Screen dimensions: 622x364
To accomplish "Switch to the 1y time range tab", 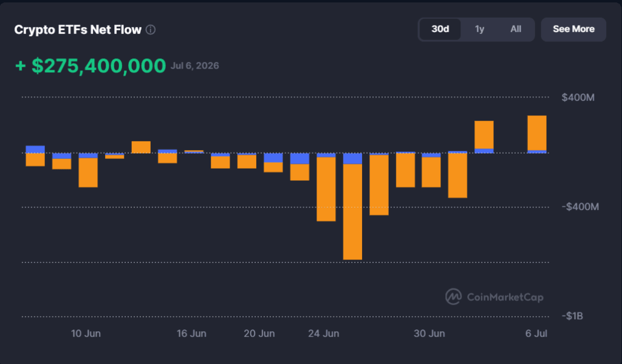I will pyautogui.click(x=480, y=29).
